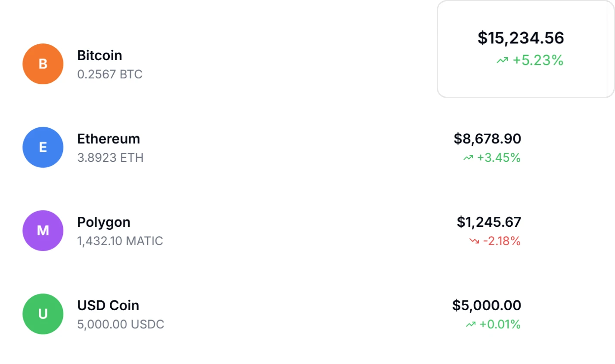Viewport: 615px width, 364px height.
Task: Click the 1,432.10 MATIC balance text
Action: coord(120,241)
